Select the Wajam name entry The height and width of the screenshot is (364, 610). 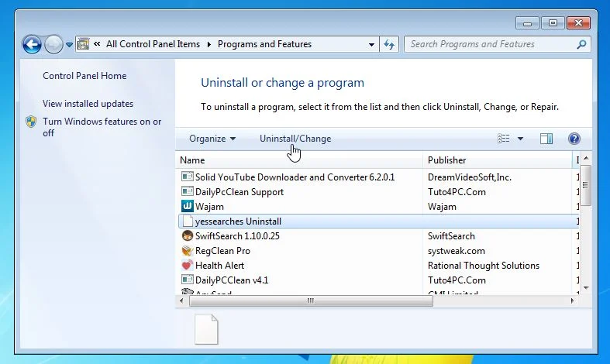(209, 207)
